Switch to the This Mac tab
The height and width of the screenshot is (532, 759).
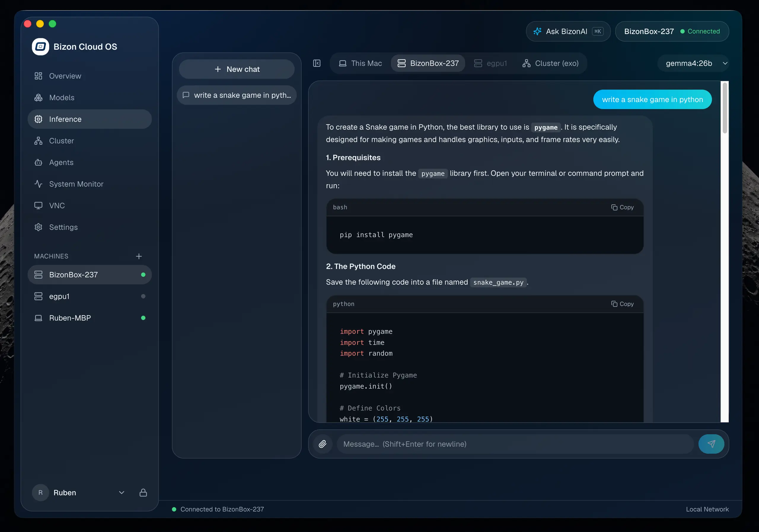point(360,63)
